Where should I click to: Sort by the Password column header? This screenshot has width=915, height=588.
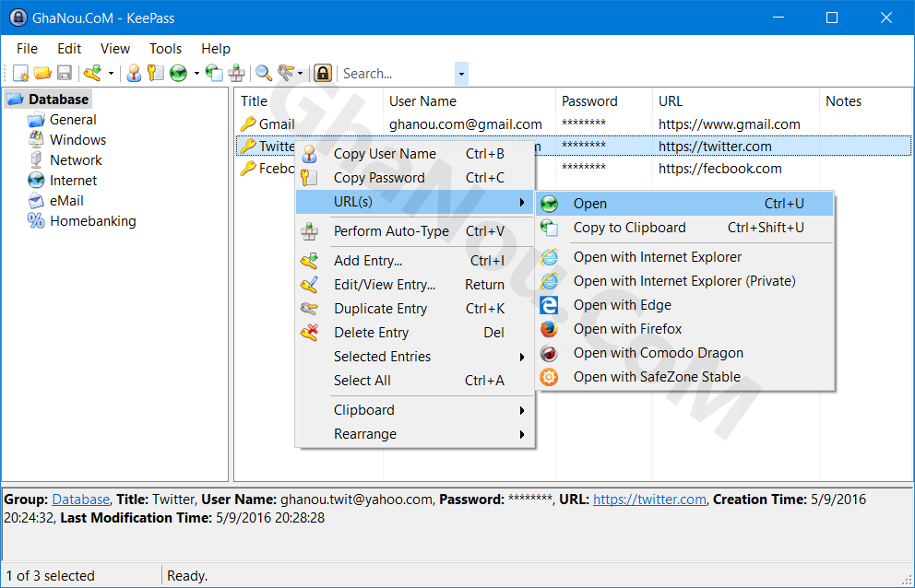point(604,100)
